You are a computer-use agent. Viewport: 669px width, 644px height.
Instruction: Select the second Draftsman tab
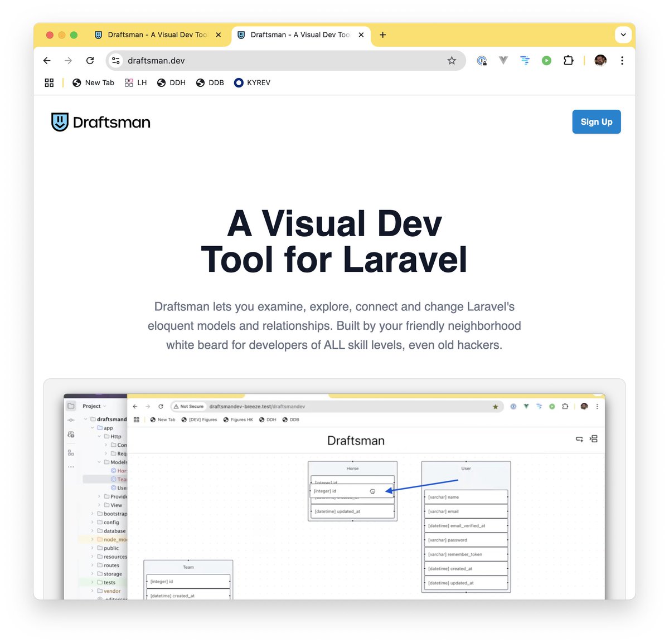[x=300, y=35]
